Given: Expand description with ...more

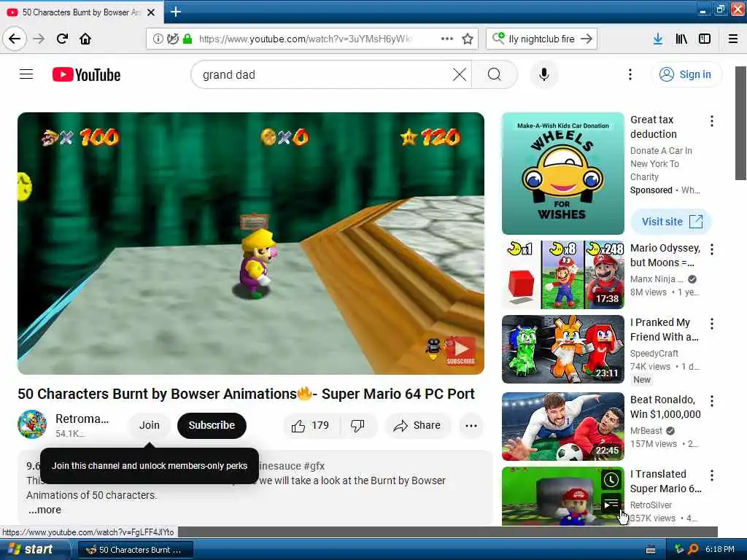Looking at the screenshot, I should click(44, 510).
